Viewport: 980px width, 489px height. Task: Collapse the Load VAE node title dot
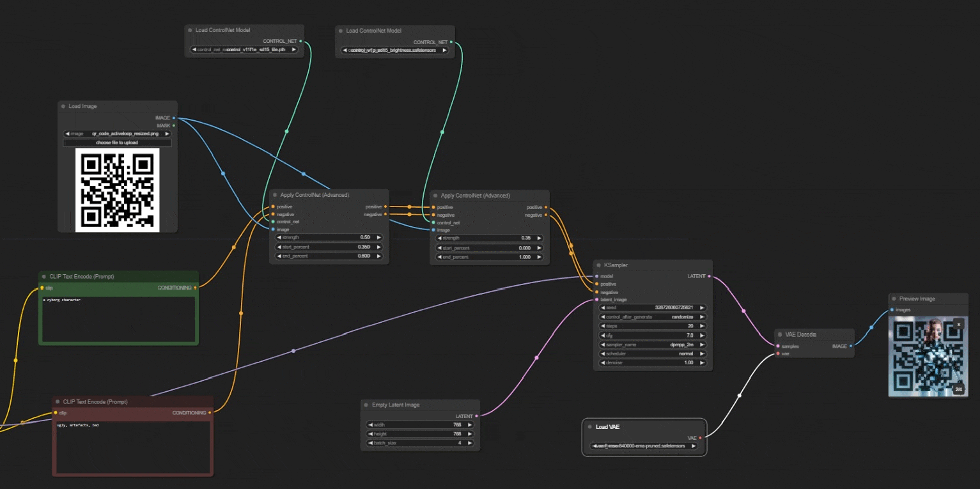(589, 427)
